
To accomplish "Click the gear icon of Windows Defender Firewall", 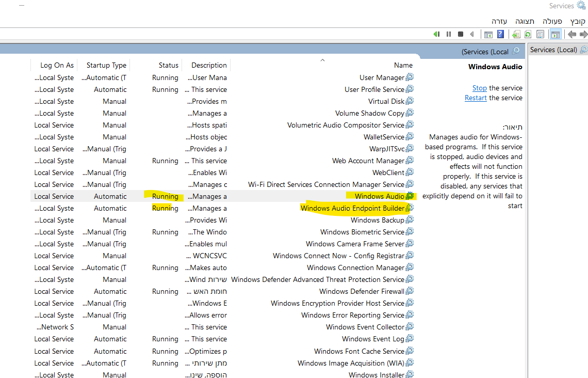I will pos(410,291).
